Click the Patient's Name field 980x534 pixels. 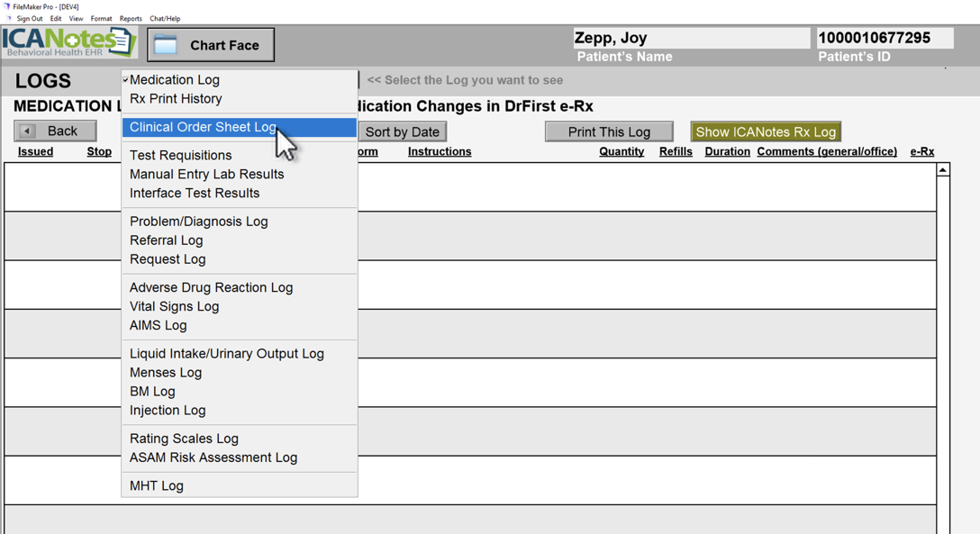691,39
